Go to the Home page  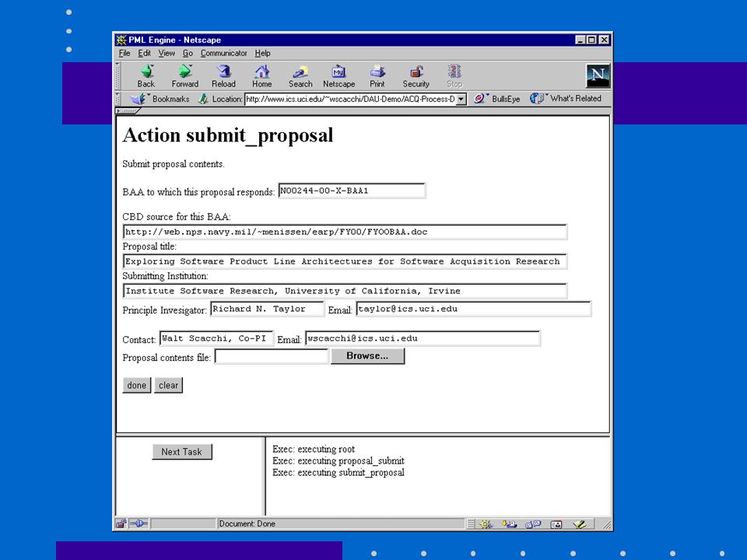click(262, 76)
